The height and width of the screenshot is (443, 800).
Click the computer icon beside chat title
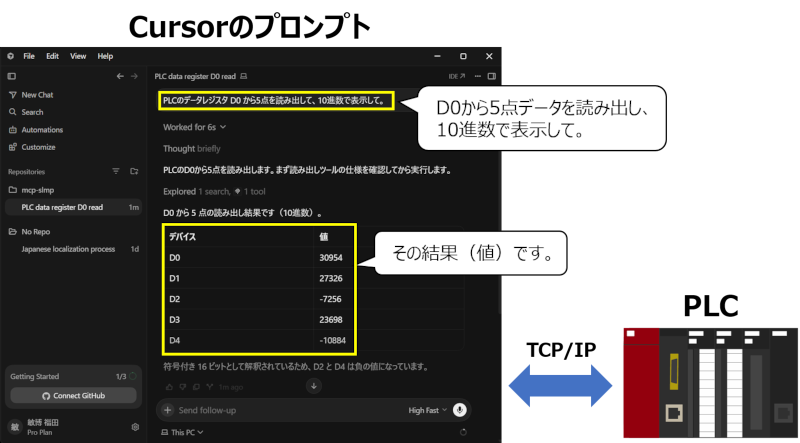point(244,77)
